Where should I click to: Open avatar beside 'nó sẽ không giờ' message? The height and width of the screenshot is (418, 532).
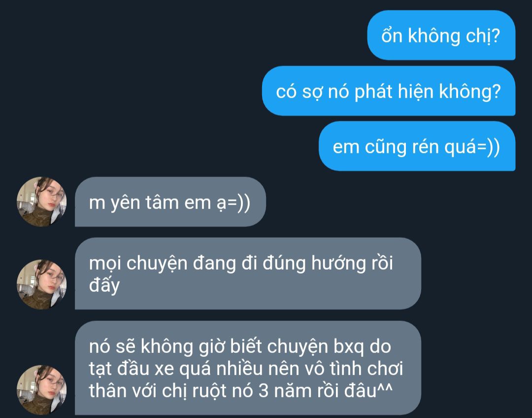(42, 390)
